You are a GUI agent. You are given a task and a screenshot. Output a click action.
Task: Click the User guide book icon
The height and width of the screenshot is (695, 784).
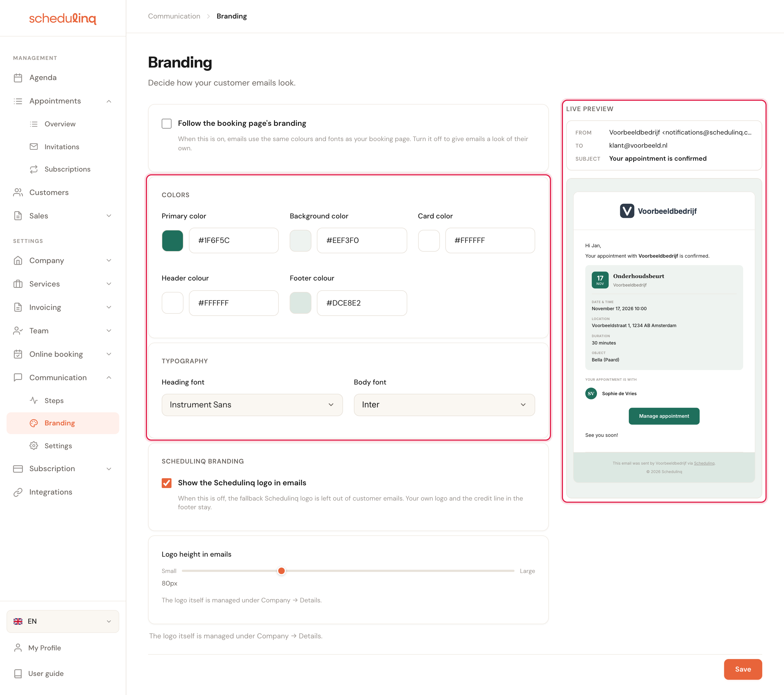pos(18,674)
